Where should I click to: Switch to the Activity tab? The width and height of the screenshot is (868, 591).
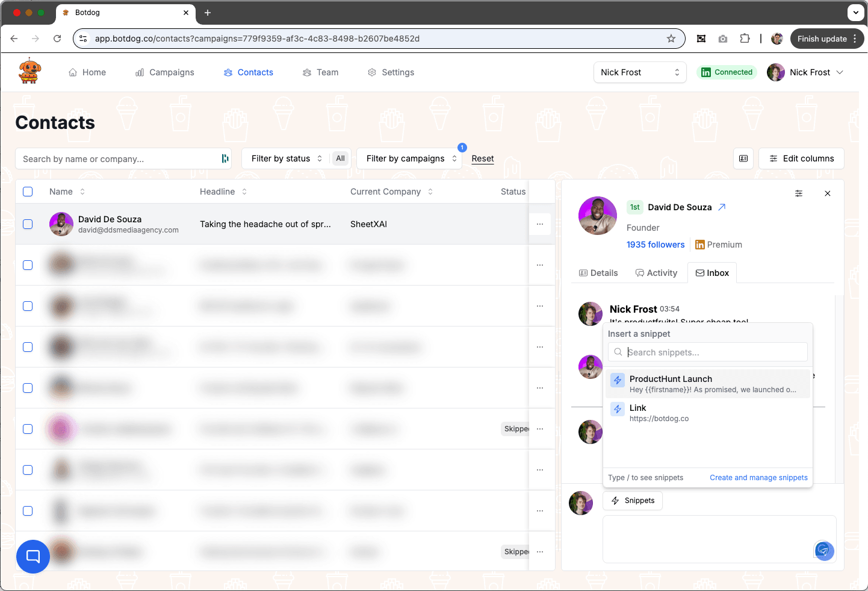(657, 272)
